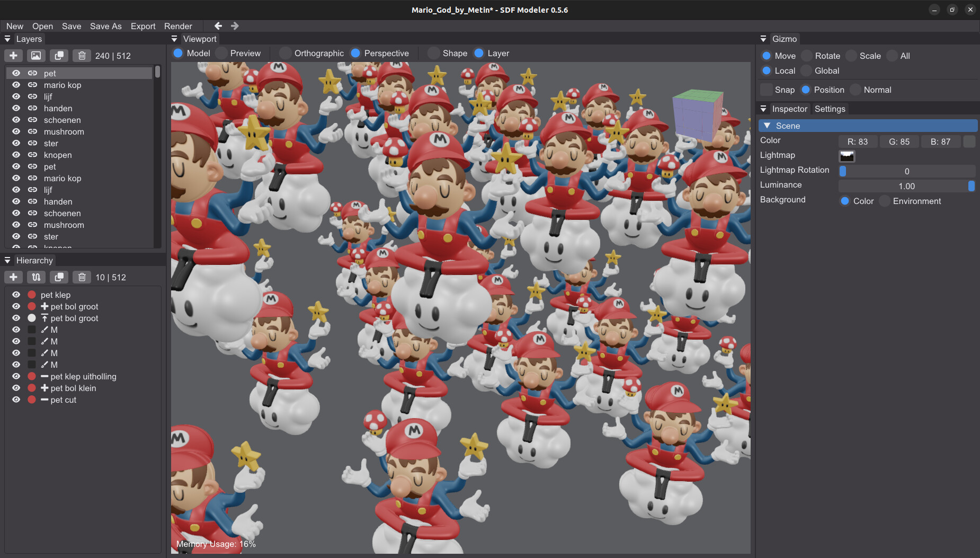
Task: Click the color swatch next to B: 87
Action: click(x=969, y=141)
